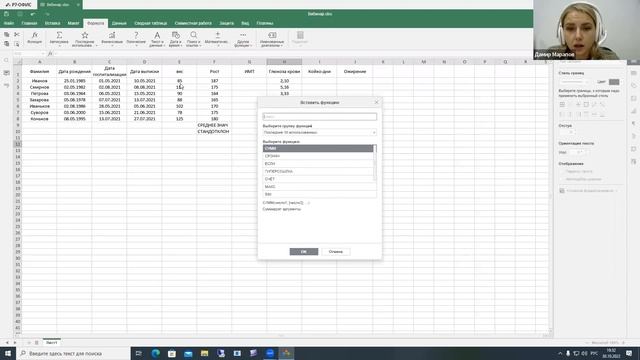The width and height of the screenshot is (640, 360).
Task: Open the Mail app from the taskbar
Action: (188, 353)
